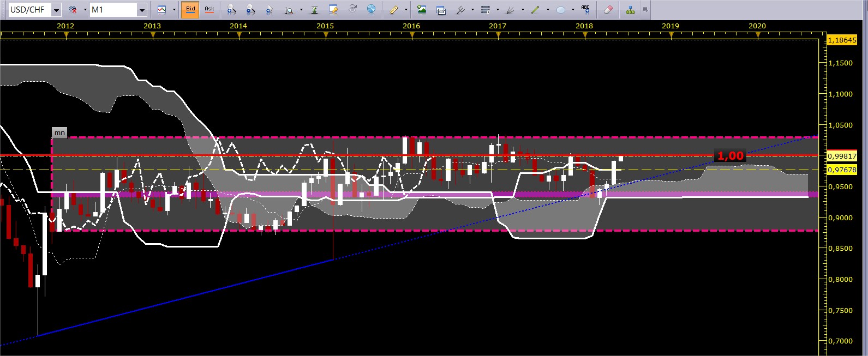This screenshot has width=868, height=356.
Task: Click the chart settings key icon
Action: coord(333,9)
